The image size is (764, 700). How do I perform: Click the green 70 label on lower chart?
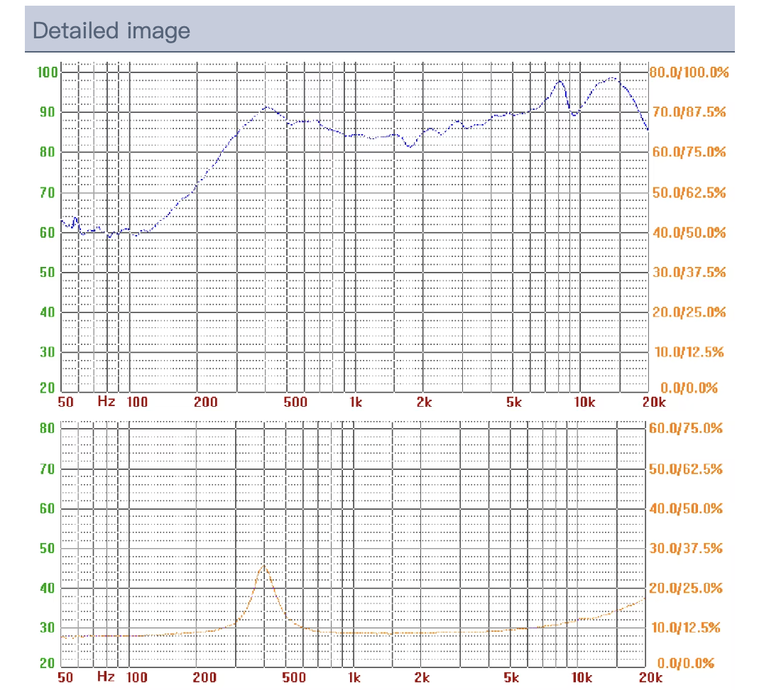[47, 469]
